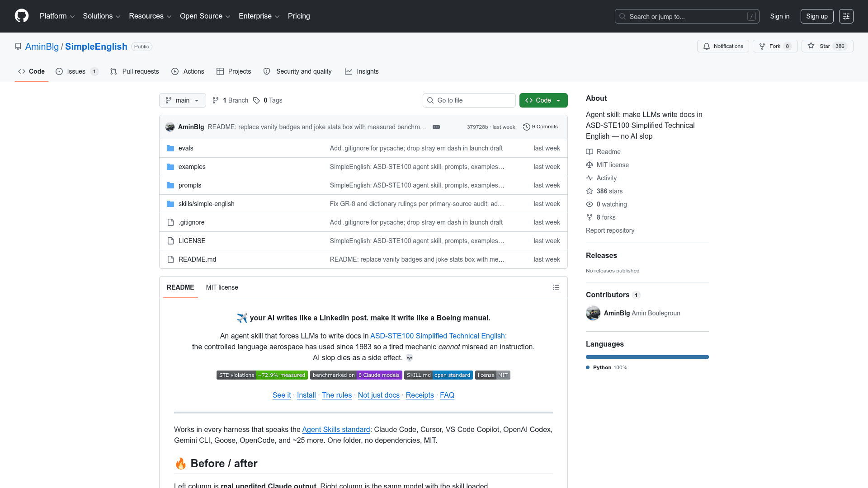Click the pulse icon next to Activity

pyautogui.click(x=590, y=178)
